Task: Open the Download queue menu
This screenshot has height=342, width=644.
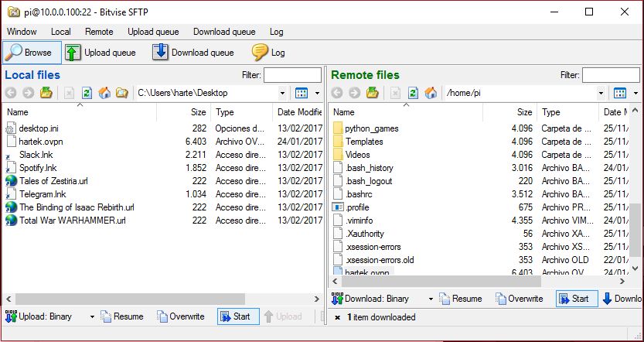Action: point(223,32)
